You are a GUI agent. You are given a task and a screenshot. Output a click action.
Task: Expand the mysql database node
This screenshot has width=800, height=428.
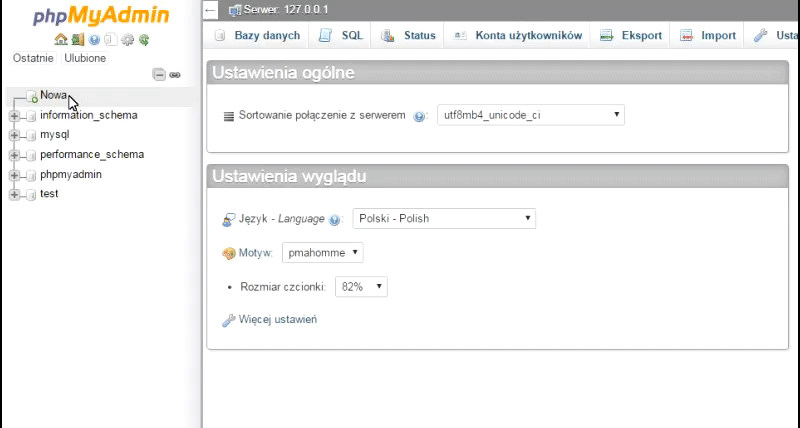click(x=14, y=135)
